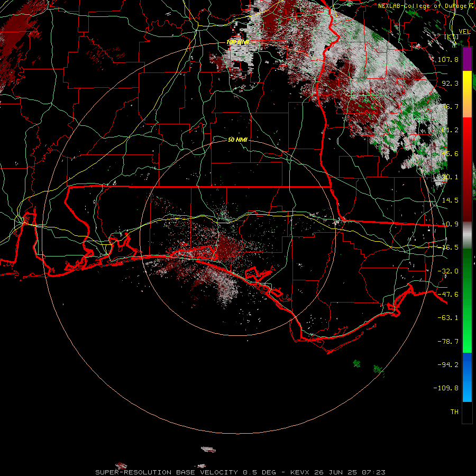Click the [KT] units label
Screen dimensions: 476x476
click(x=452, y=37)
